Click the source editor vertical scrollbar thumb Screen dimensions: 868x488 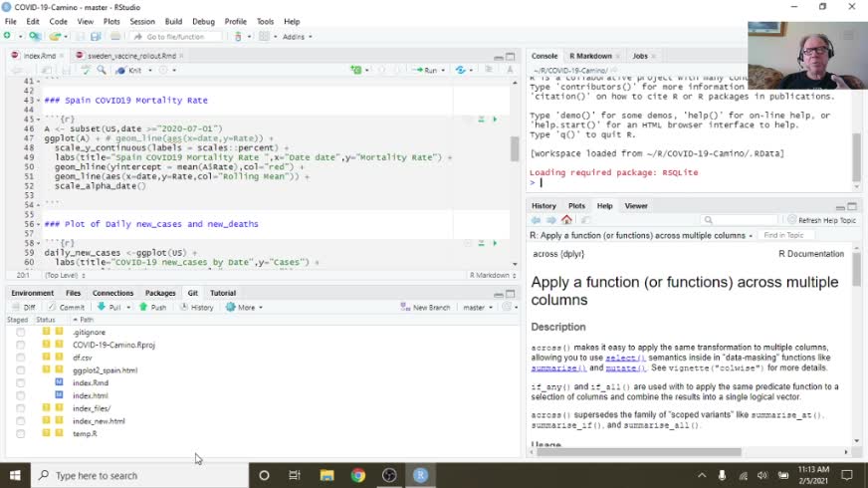click(515, 147)
